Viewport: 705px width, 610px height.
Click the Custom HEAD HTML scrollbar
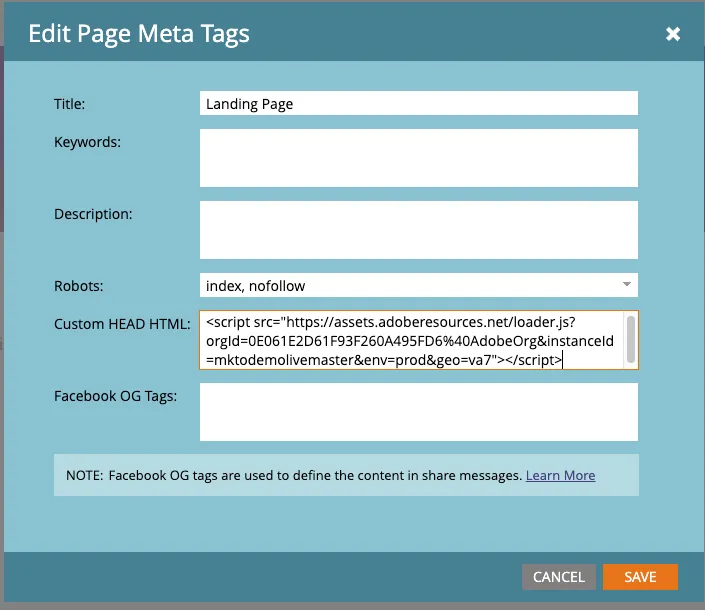point(630,339)
